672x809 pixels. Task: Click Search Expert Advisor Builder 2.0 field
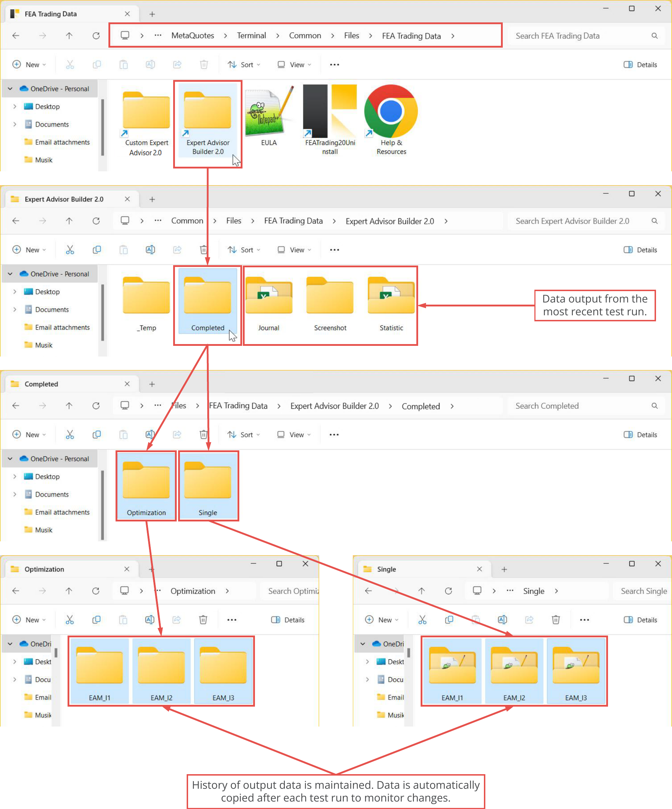tap(586, 221)
